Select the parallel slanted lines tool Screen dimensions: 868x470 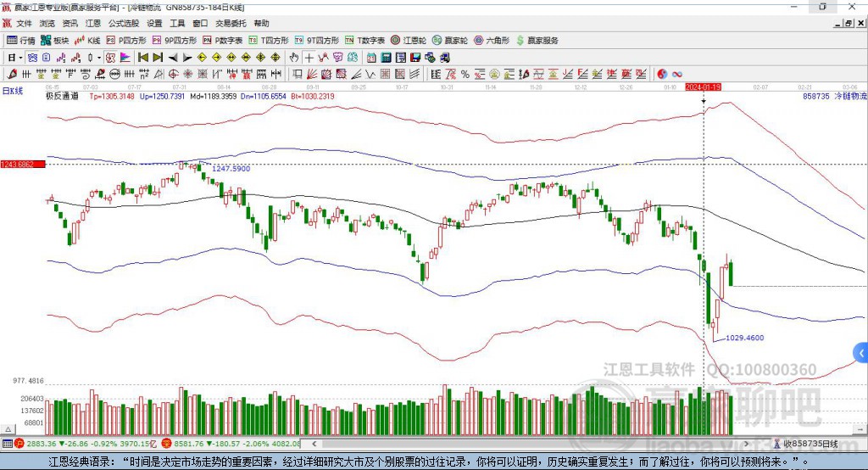point(414,74)
